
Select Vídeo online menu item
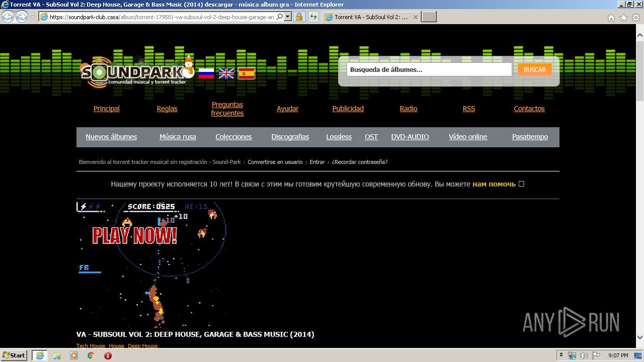pyautogui.click(x=468, y=137)
